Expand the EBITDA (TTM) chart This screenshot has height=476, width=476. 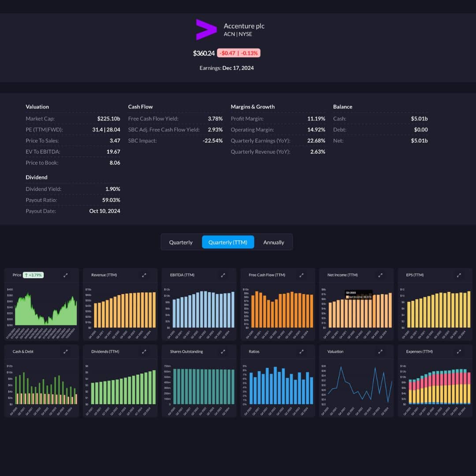point(223,275)
